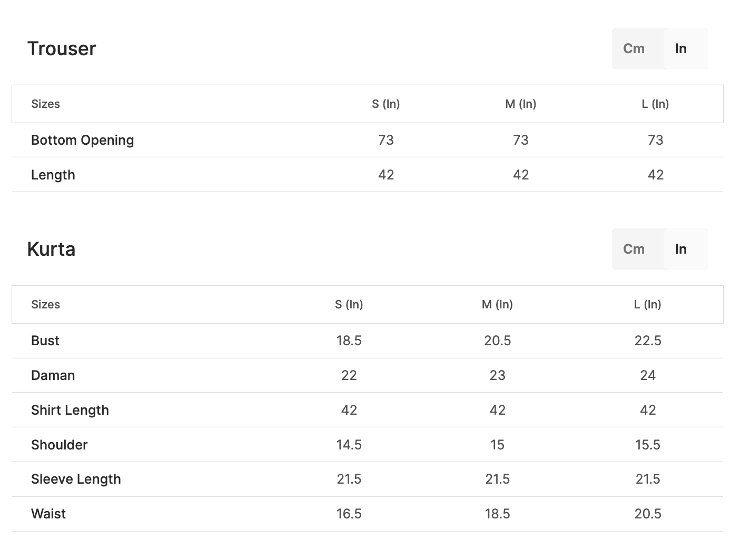Select In unit for Kurta chart

point(681,249)
